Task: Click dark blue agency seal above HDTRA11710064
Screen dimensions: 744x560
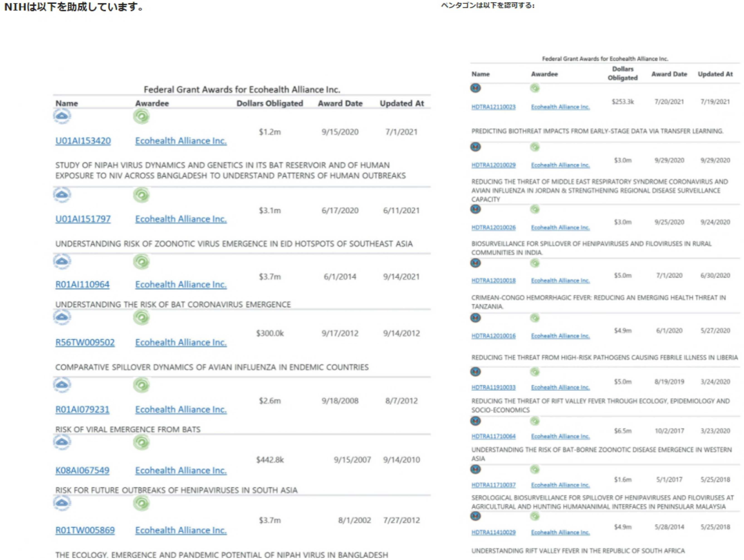Action: click(x=475, y=421)
